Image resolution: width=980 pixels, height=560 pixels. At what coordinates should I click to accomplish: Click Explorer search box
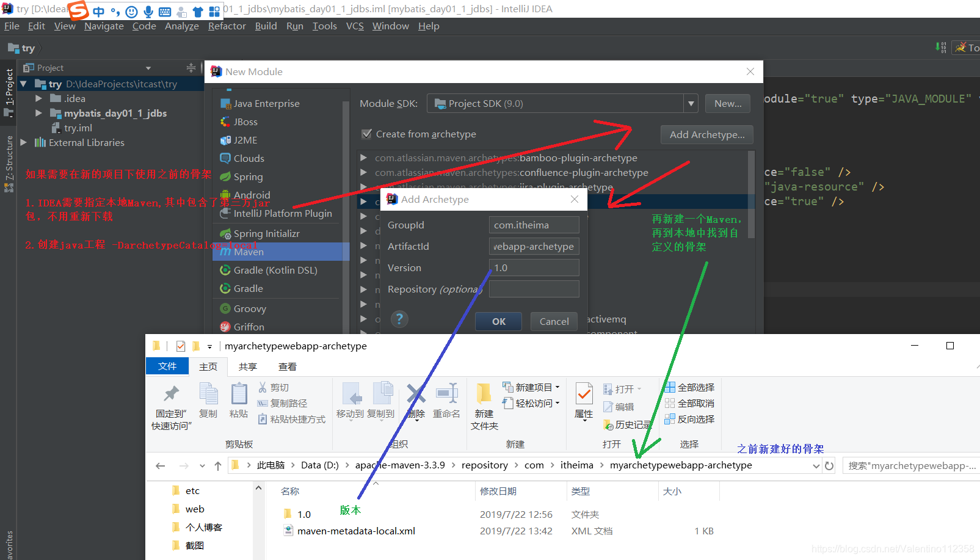(911, 466)
